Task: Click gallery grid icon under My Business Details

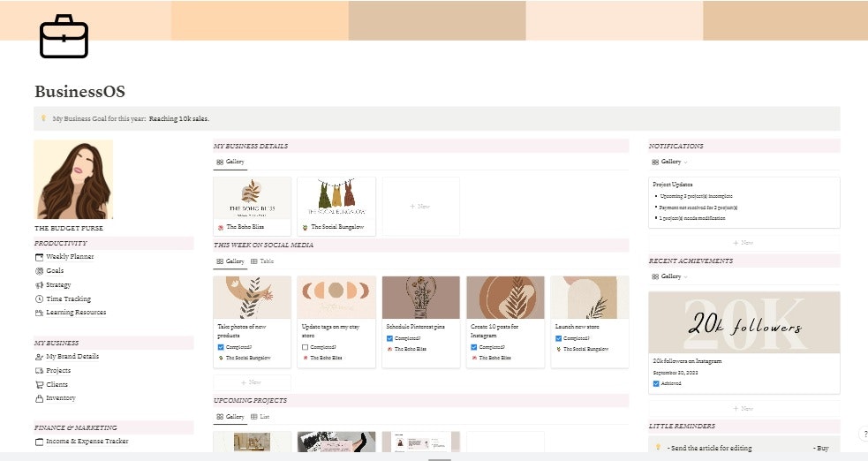Action: pyautogui.click(x=220, y=162)
